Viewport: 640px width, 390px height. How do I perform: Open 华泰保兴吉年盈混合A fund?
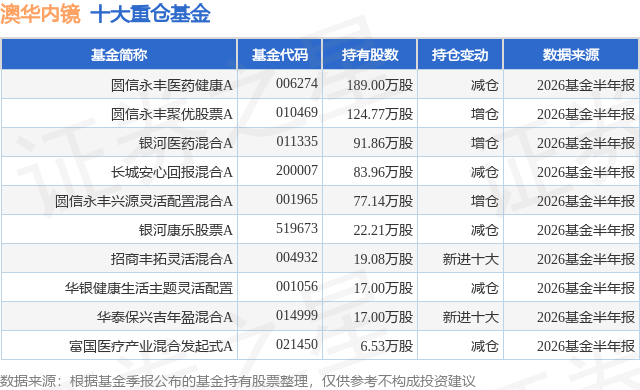point(165,317)
